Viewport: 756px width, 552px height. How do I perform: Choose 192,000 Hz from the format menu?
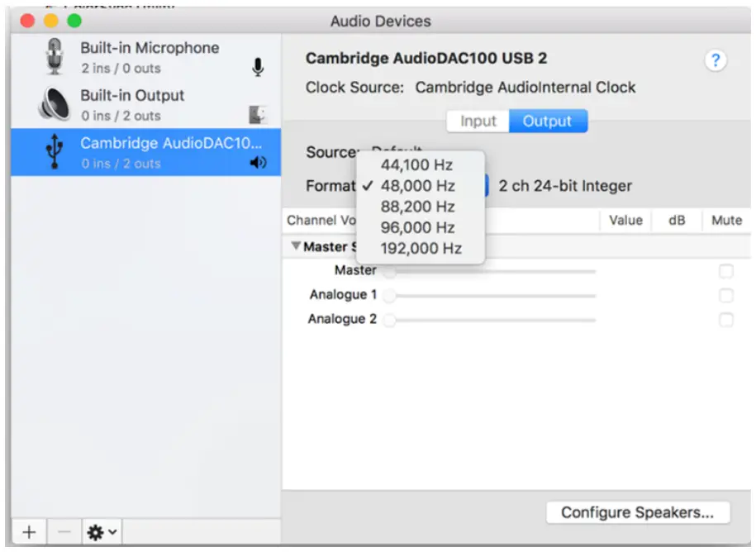(x=421, y=248)
